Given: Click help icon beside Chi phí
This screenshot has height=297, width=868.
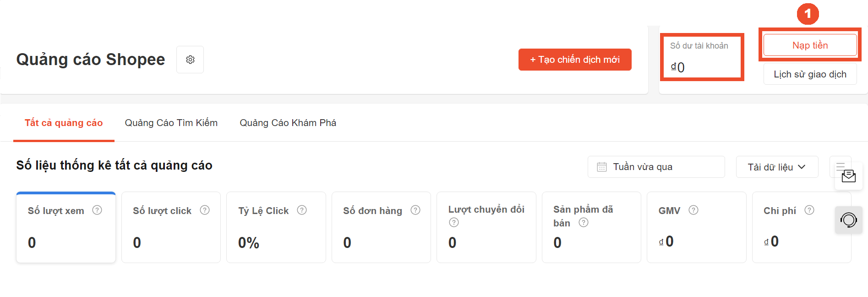Looking at the screenshot, I should tap(809, 210).
